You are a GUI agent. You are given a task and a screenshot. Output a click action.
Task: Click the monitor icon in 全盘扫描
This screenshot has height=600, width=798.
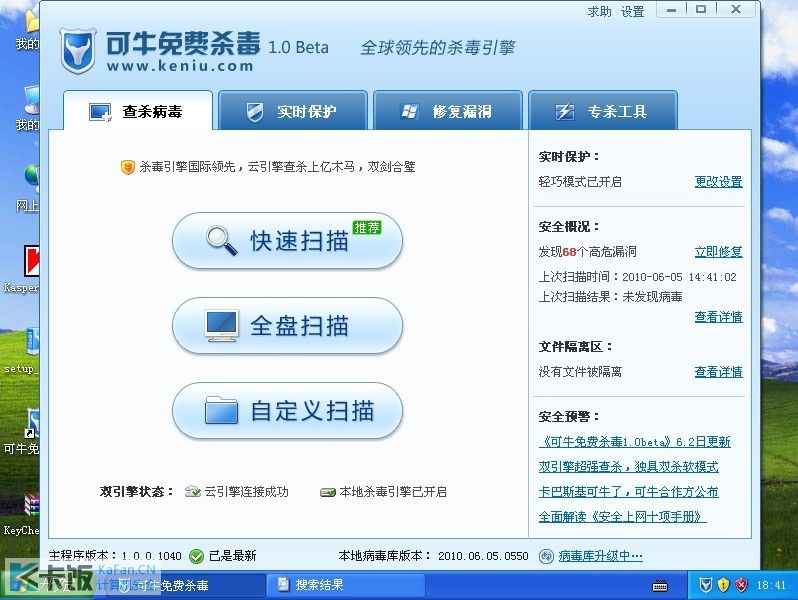[x=222, y=326]
